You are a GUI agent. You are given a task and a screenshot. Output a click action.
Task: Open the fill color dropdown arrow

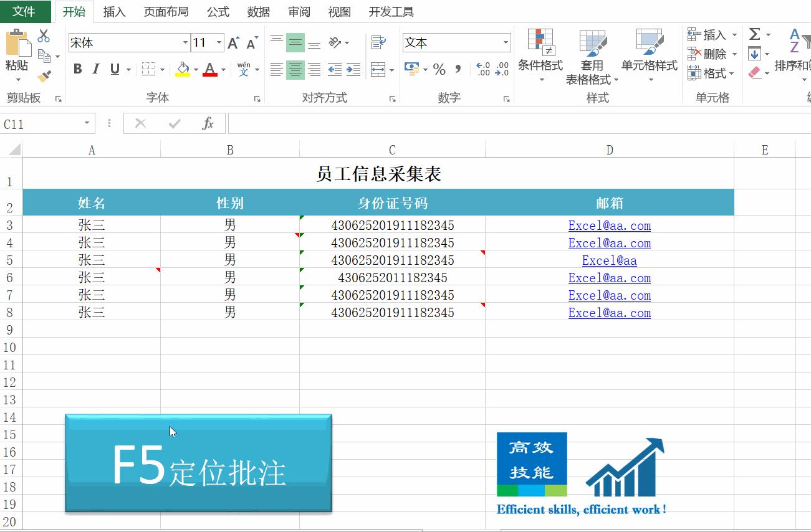click(x=197, y=69)
